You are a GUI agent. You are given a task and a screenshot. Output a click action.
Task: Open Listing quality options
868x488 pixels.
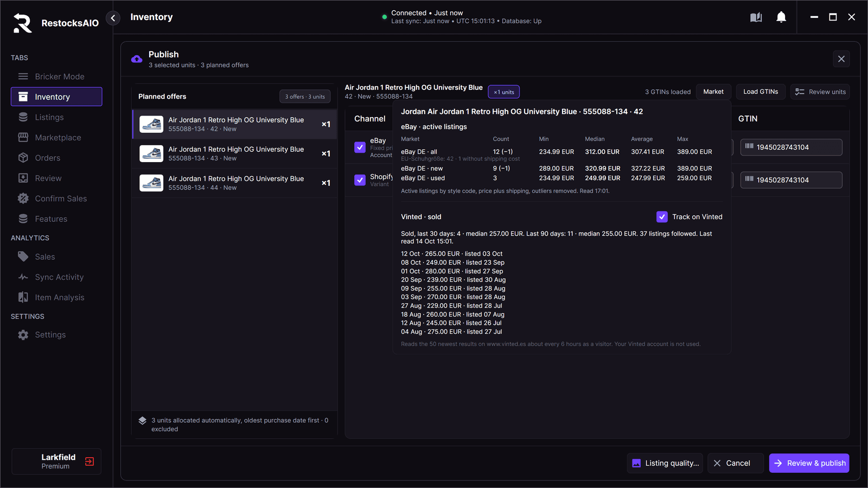click(x=665, y=463)
